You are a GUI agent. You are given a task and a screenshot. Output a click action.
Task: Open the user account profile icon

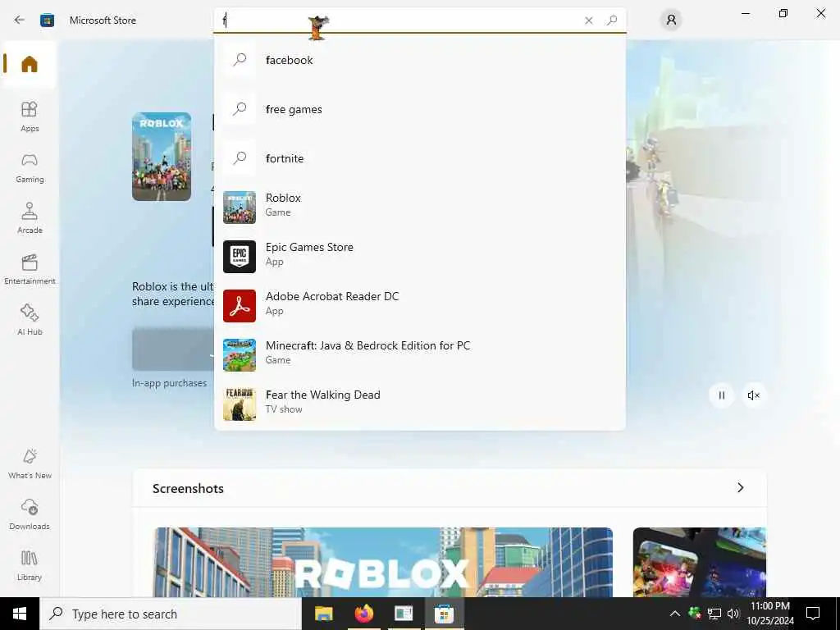tap(671, 21)
